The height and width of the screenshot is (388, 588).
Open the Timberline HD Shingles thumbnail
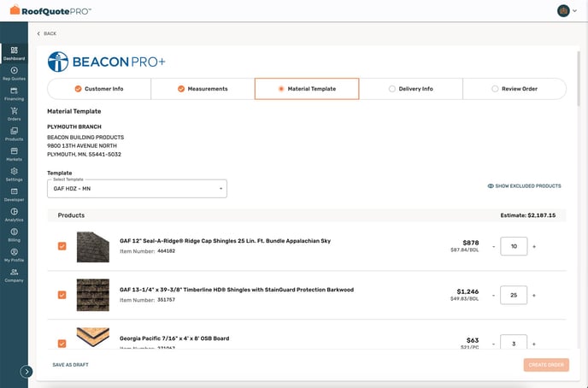click(93, 295)
